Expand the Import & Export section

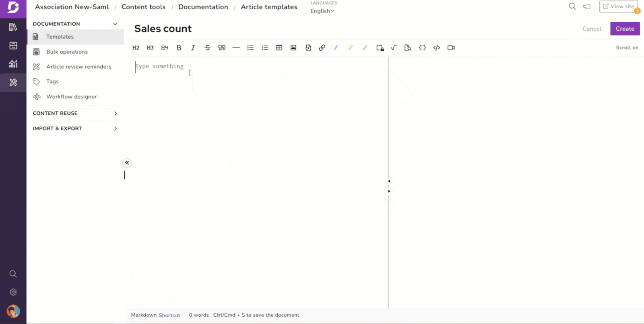click(x=75, y=128)
